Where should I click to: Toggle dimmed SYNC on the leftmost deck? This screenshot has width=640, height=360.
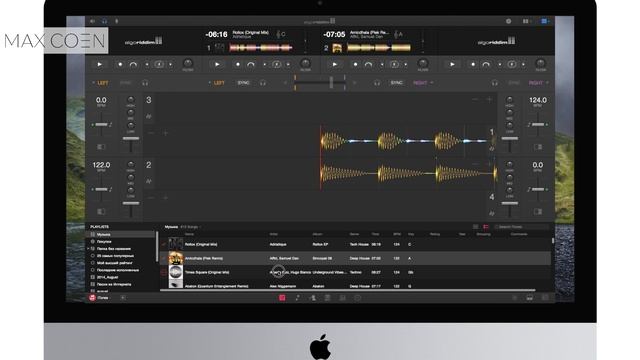pyautogui.click(x=125, y=83)
